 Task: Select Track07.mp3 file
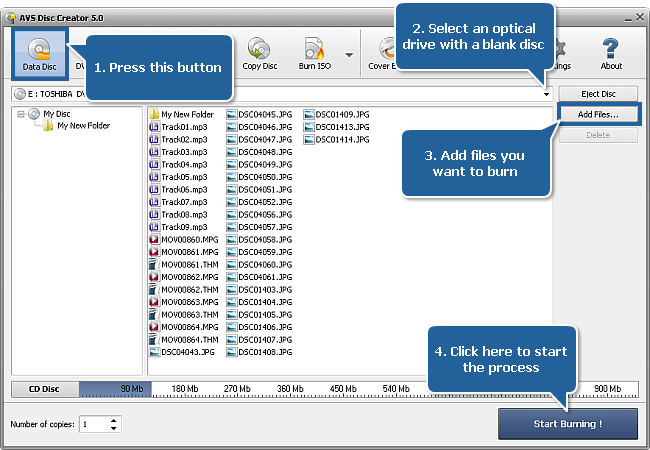click(179, 202)
